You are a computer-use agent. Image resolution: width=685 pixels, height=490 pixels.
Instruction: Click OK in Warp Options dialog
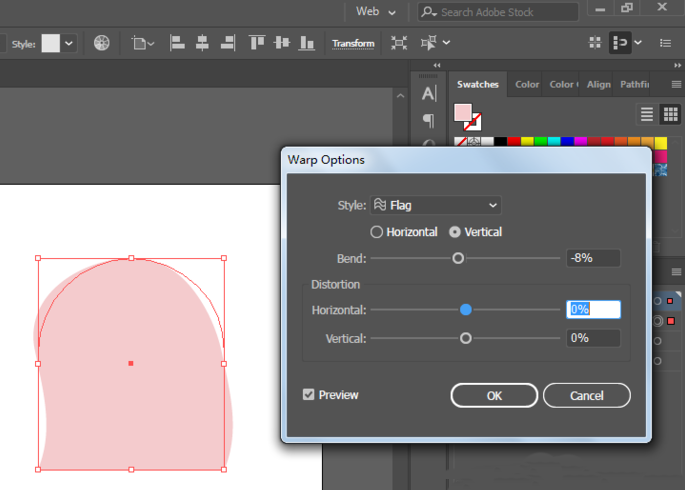(x=494, y=395)
